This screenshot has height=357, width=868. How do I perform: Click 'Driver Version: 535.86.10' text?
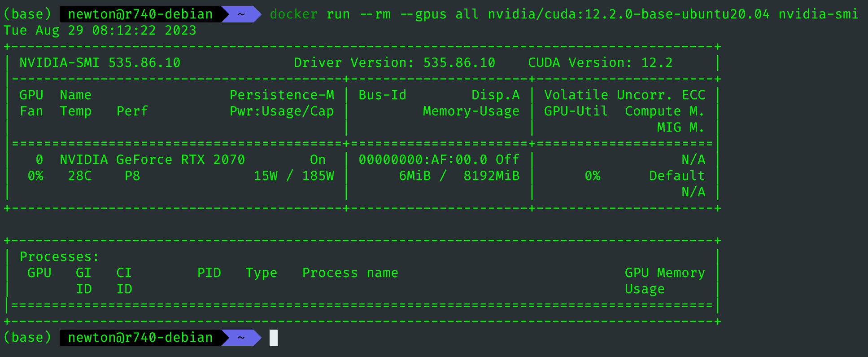(x=395, y=63)
